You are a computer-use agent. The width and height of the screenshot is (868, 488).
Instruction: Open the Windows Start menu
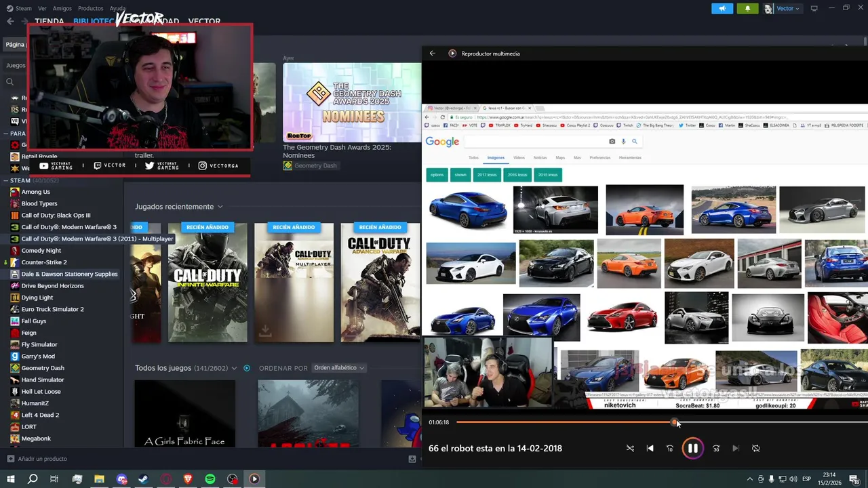(x=10, y=479)
